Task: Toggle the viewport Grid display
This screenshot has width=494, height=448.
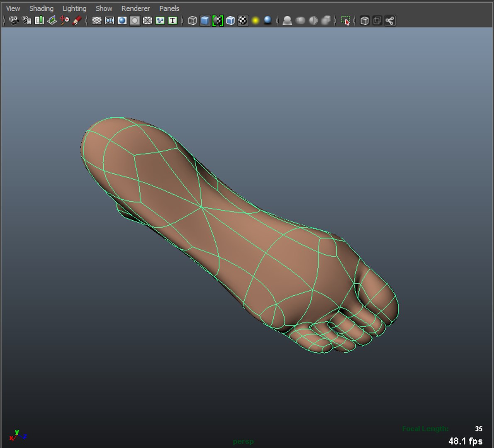Action: [97, 21]
